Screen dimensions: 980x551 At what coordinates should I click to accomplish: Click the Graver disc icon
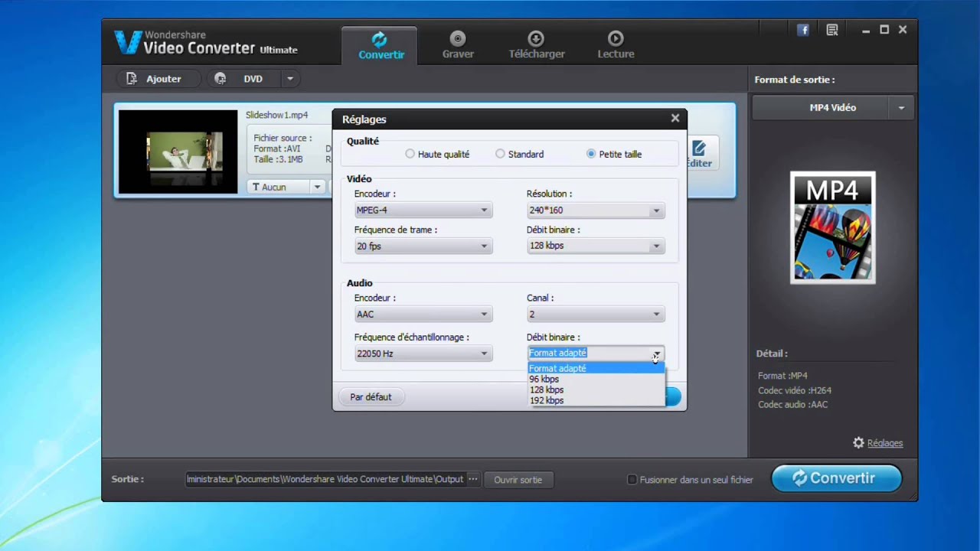point(458,38)
